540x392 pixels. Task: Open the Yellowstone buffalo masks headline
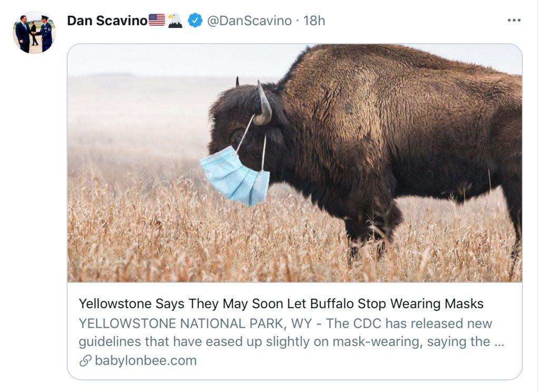281,304
